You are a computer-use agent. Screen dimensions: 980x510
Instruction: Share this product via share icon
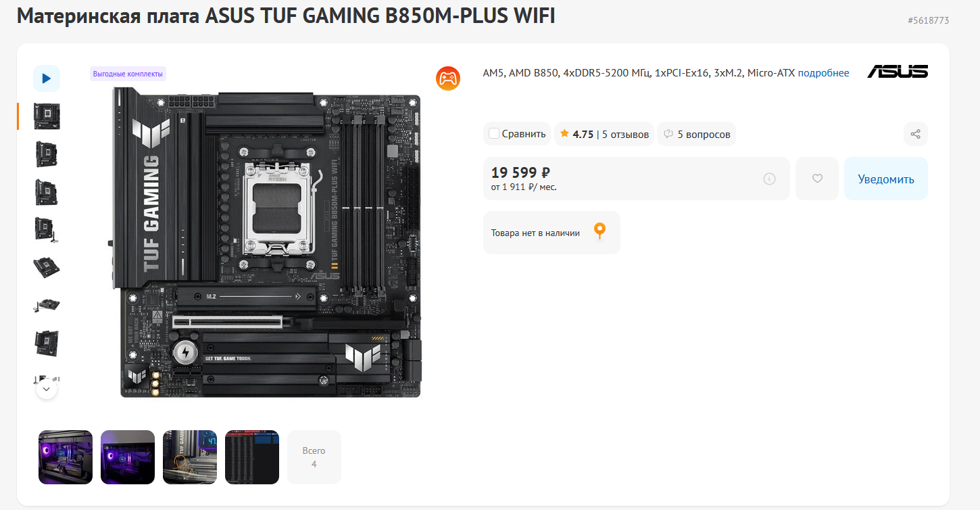coord(915,134)
